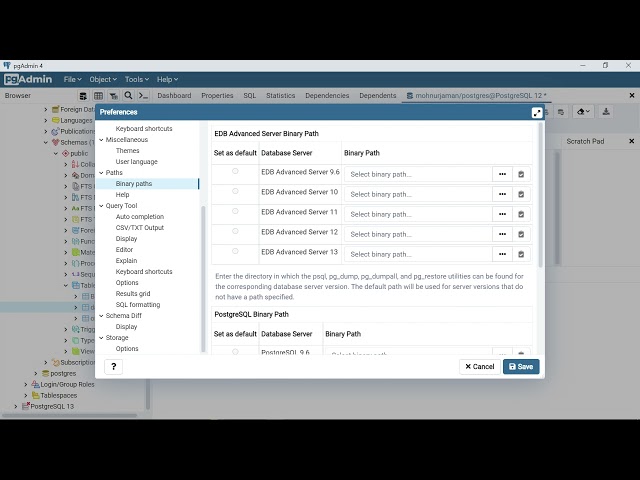This screenshot has width=640, height=480.
Task: Set EDB Advanced Server 12 as default
Action: (235, 231)
